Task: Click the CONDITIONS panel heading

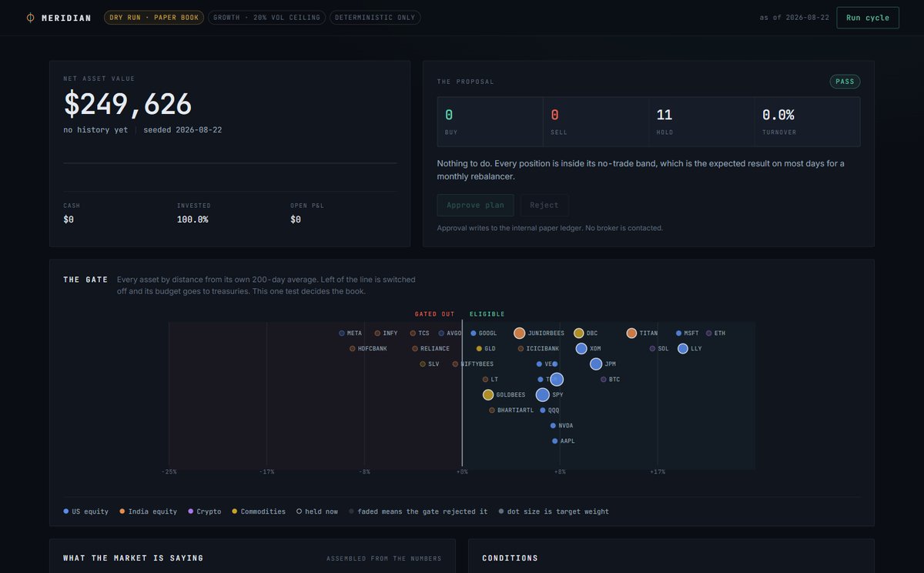Action: point(510,558)
